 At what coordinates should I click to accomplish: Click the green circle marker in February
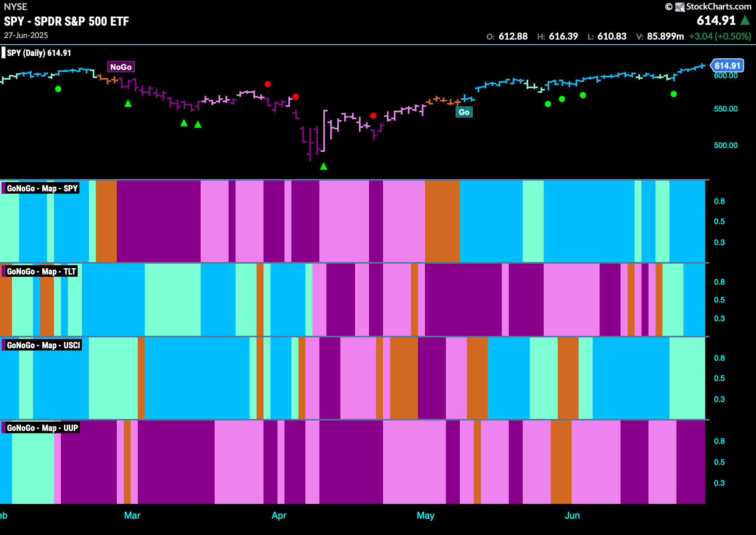[59, 89]
